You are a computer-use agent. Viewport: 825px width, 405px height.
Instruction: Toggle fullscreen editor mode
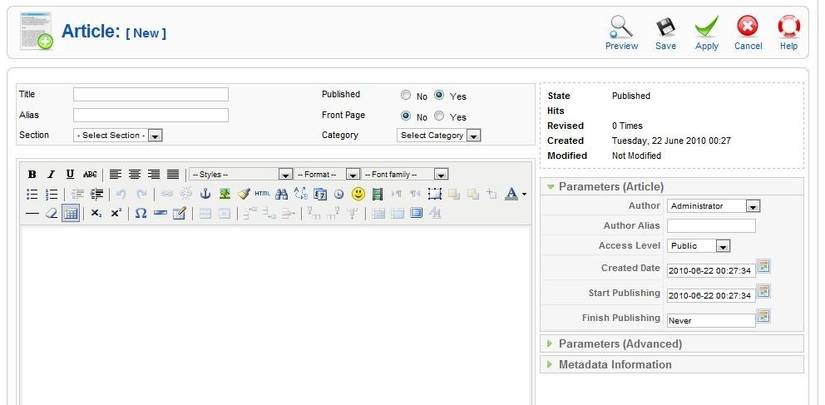pos(417,214)
